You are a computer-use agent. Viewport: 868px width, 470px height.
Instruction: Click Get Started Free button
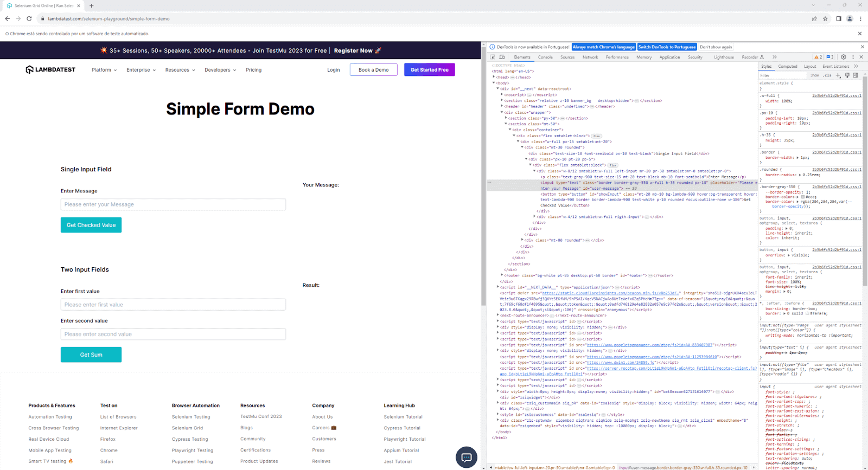coord(430,70)
